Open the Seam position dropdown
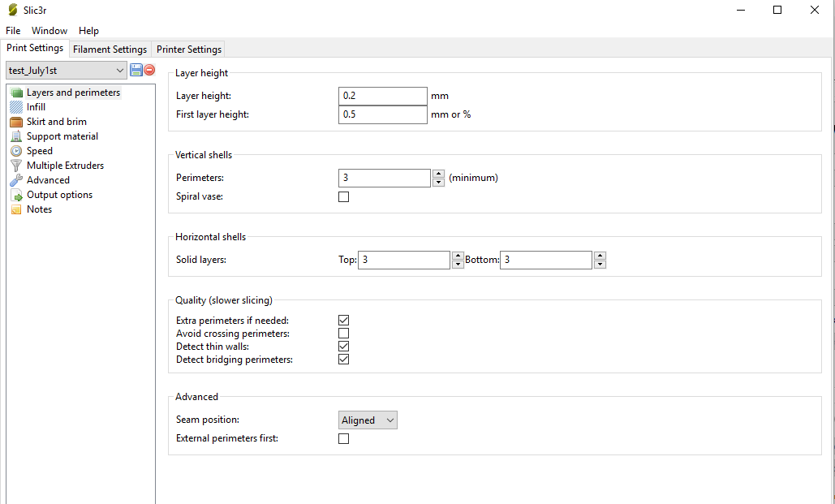 point(368,420)
